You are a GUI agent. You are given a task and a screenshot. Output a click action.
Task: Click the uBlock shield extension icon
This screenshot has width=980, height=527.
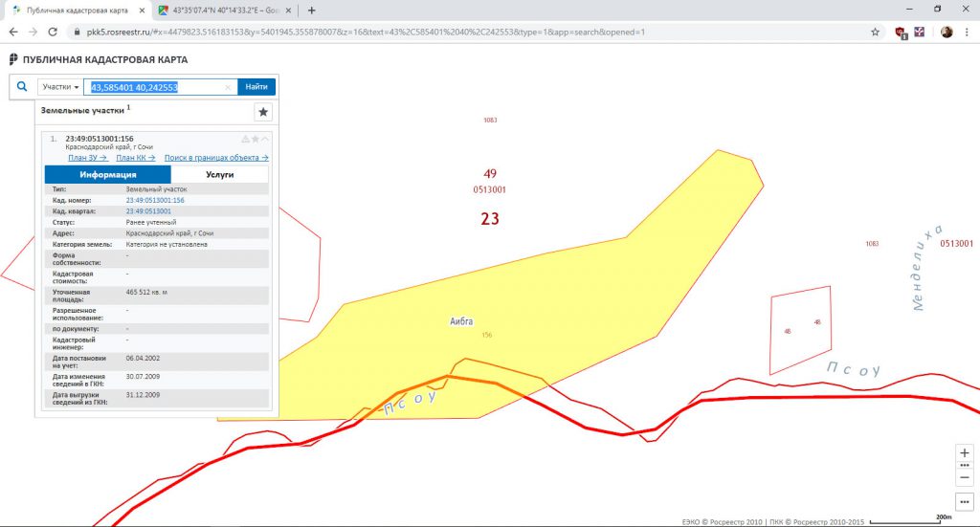tap(901, 32)
